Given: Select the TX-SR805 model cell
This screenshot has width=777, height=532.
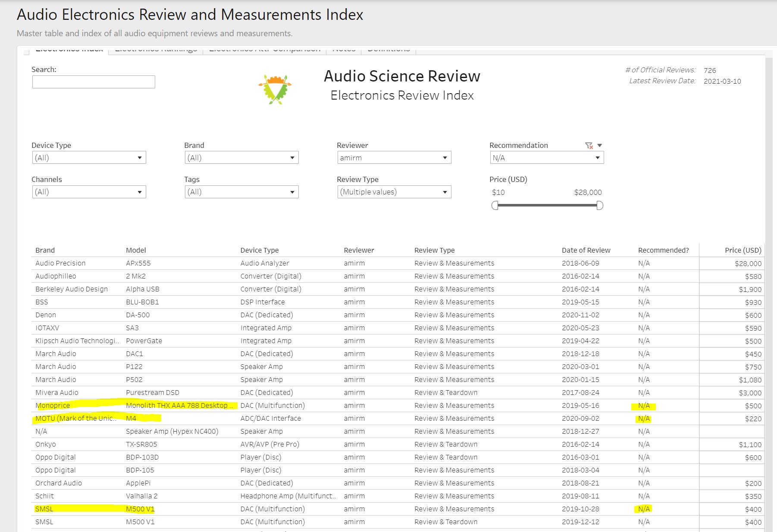Looking at the screenshot, I should 141,444.
